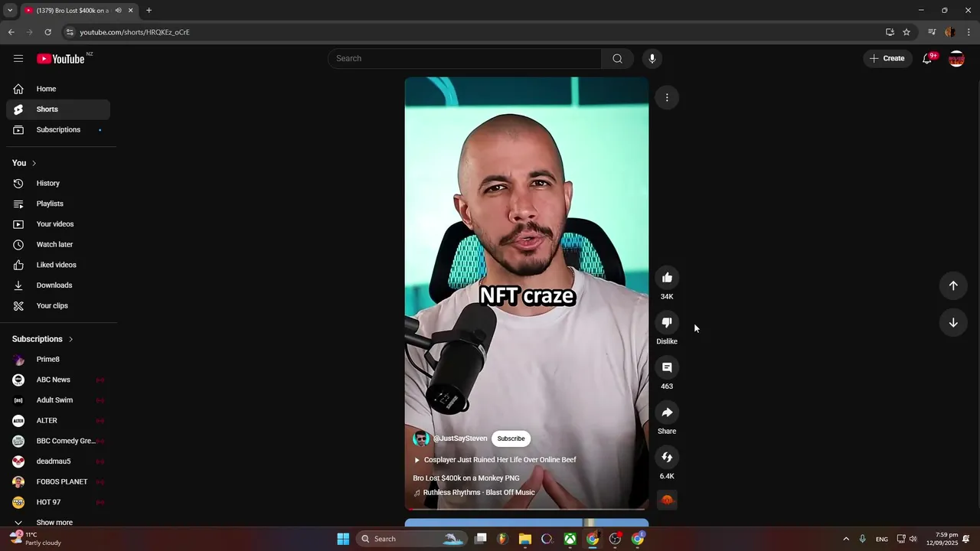Open ABC News channel subscription
The width and height of the screenshot is (980, 551).
pos(58,380)
